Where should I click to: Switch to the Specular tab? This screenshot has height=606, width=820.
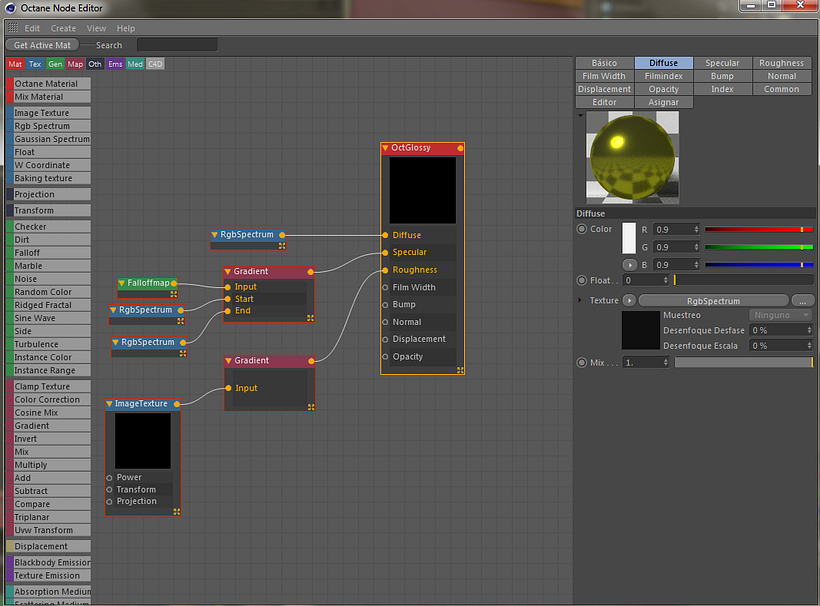click(722, 63)
